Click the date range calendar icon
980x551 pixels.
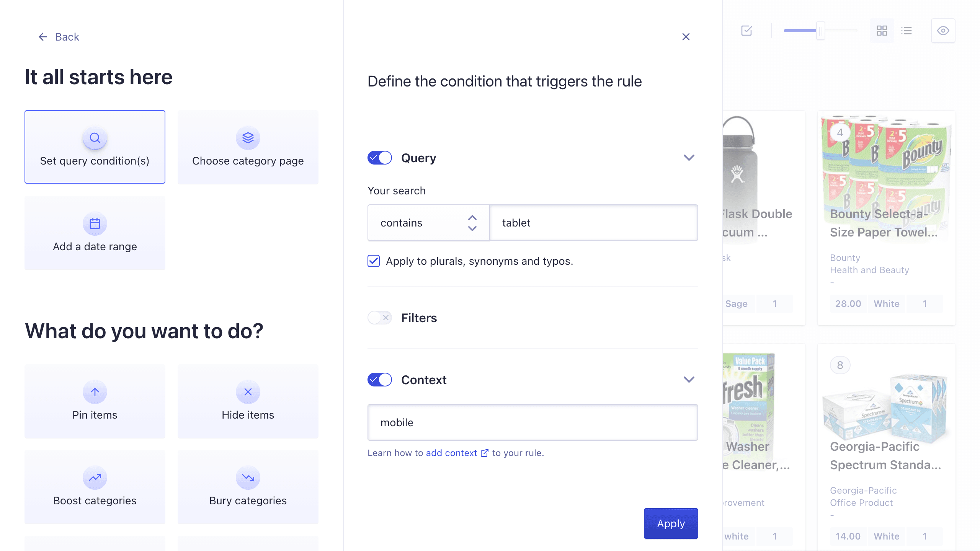95,223
